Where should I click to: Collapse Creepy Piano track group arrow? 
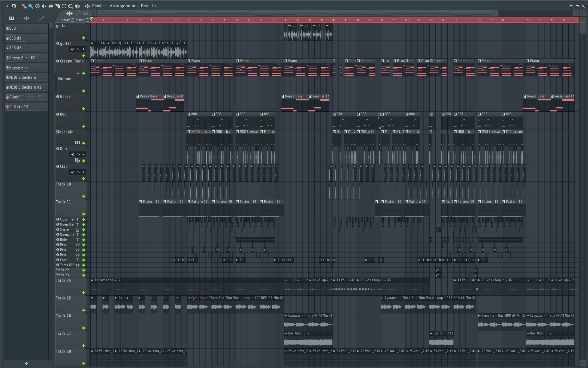(x=78, y=73)
